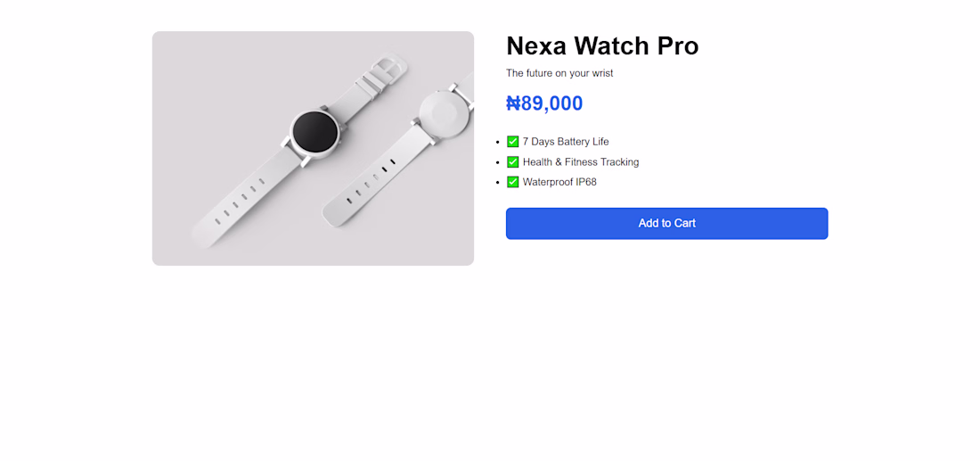980x461 pixels.
Task: Click the bullet point before Health & Fitness Tracking
Action: (497, 162)
